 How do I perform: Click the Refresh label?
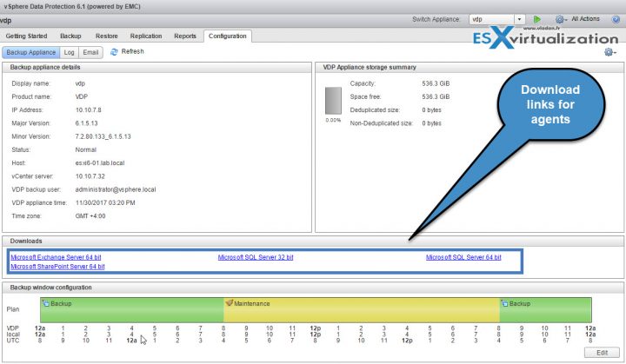pos(132,51)
